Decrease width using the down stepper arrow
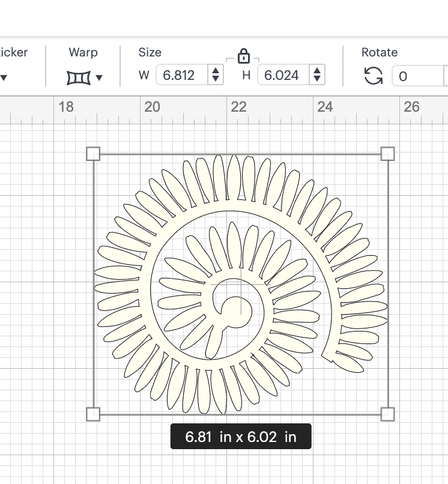 point(215,79)
